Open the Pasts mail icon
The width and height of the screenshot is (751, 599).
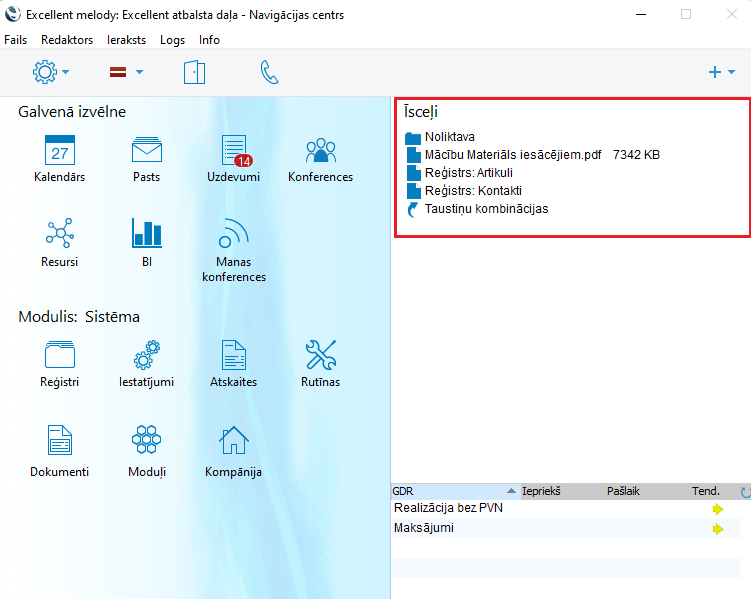click(x=147, y=151)
